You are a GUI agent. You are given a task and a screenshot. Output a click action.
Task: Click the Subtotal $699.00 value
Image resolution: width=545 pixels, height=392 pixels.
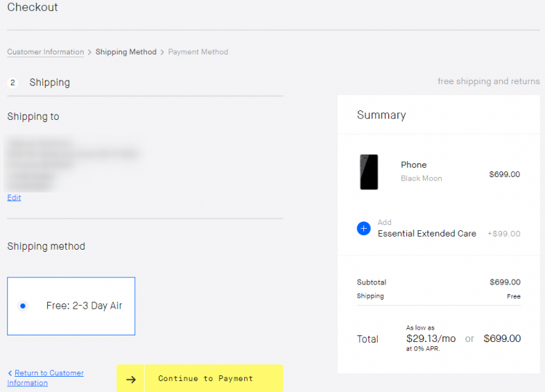pos(505,282)
